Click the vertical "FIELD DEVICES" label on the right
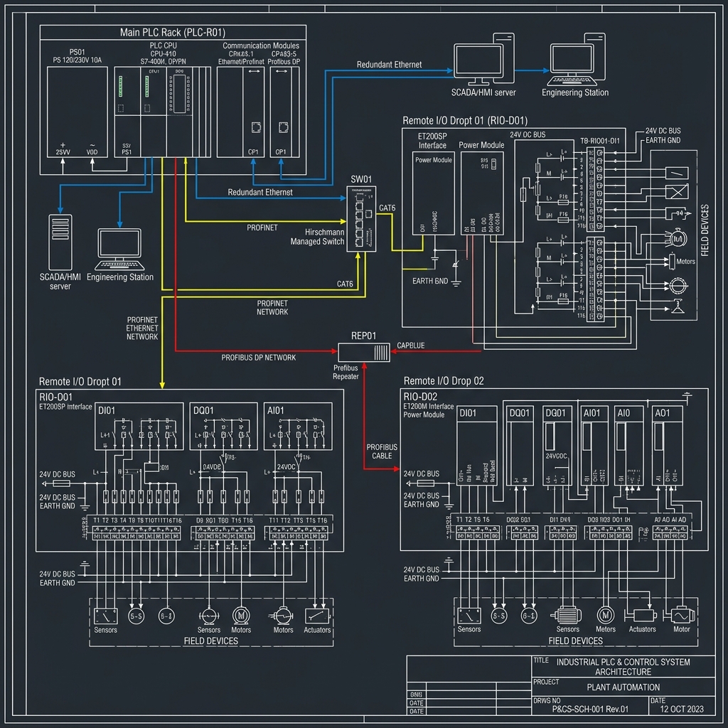 tap(705, 230)
